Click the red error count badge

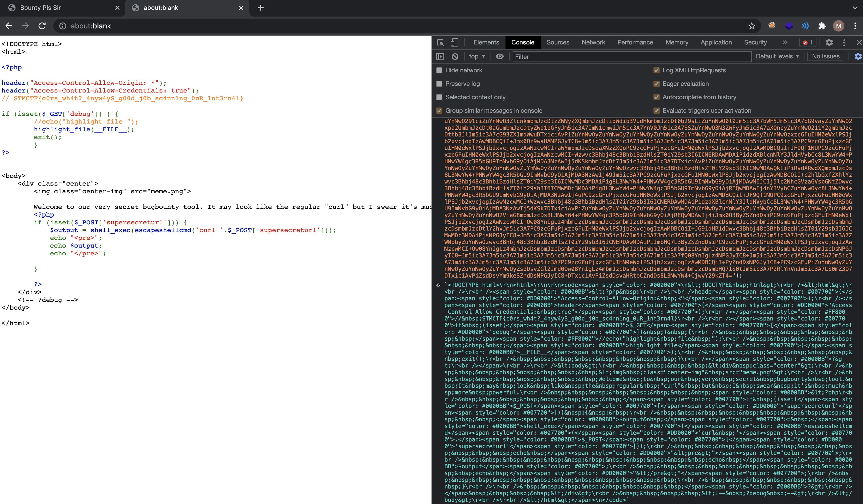click(808, 42)
